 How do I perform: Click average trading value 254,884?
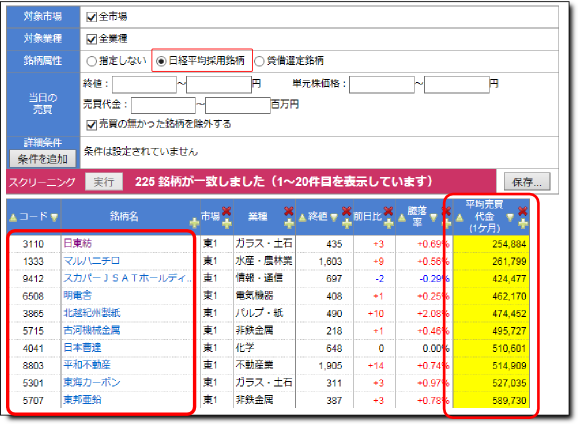point(509,244)
